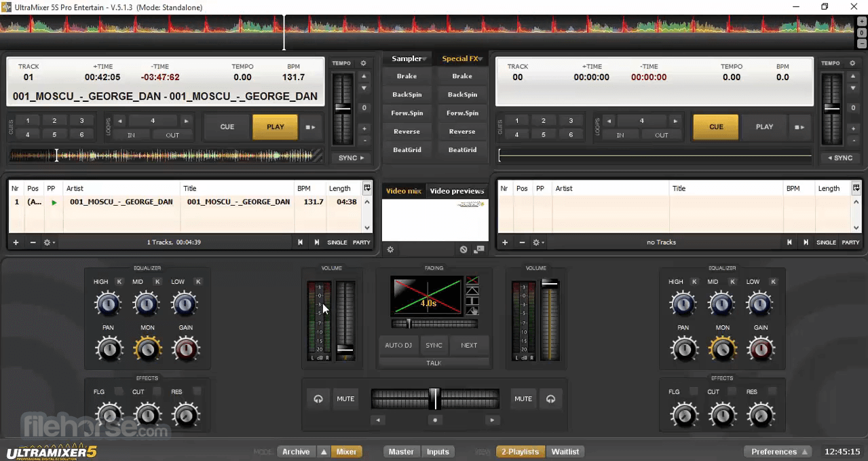Open right deck tempo settings gear
Viewport: 868px width, 461px height.
852,63
